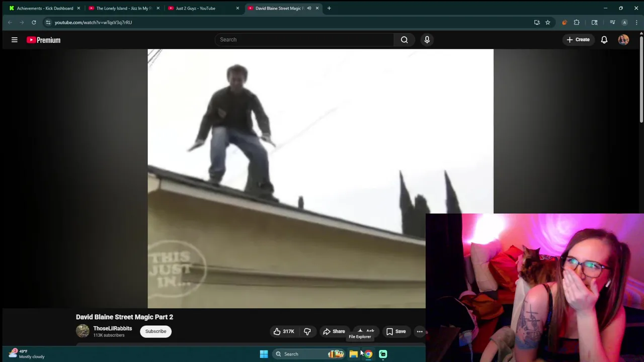Click the Share button under the video
Viewport: 644px width, 362px height.
(x=334, y=331)
